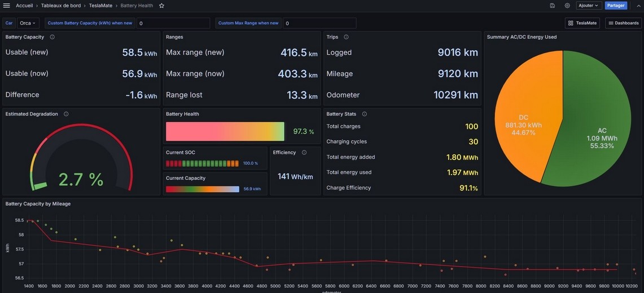The height and width of the screenshot is (293, 644).
Task: Click the Difference -1.6 kWh value
Action: (x=141, y=95)
